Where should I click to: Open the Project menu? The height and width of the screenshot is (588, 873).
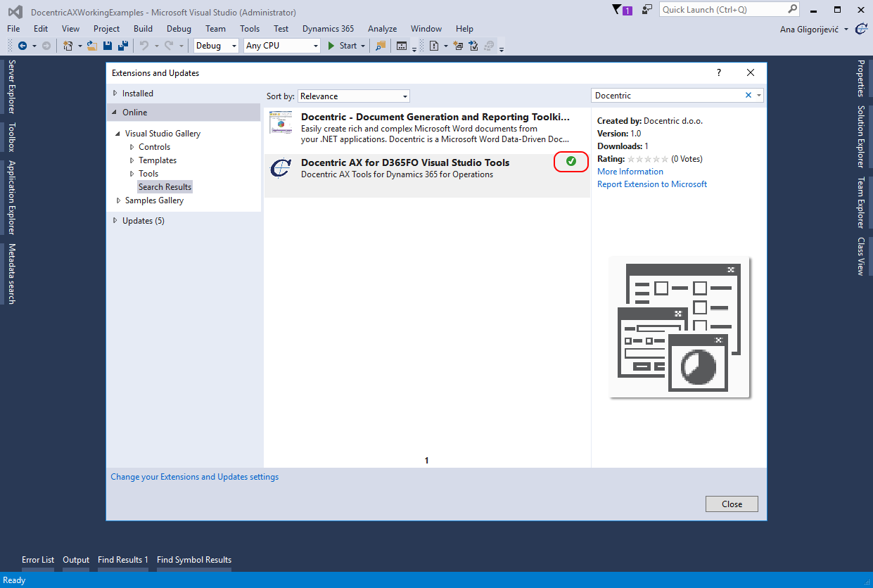[x=106, y=29]
